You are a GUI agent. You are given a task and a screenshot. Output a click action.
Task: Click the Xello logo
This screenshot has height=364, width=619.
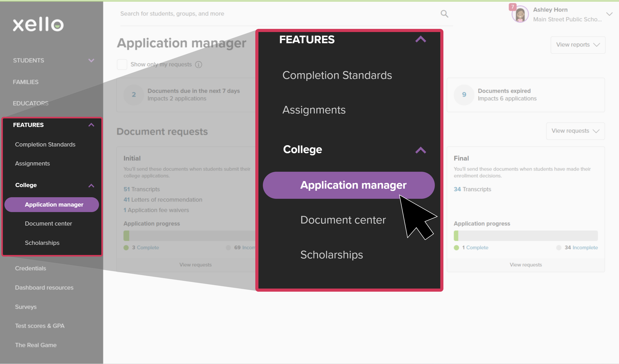pyautogui.click(x=38, y=24)
